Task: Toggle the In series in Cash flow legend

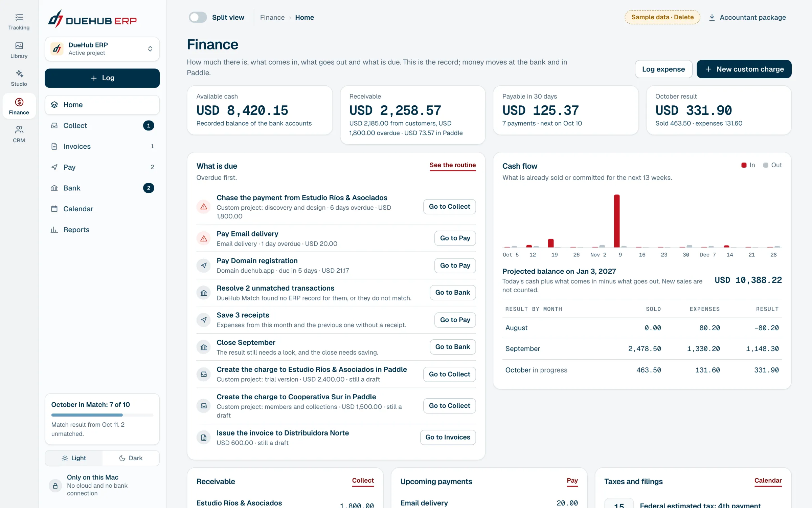Action: pos(748,165)
